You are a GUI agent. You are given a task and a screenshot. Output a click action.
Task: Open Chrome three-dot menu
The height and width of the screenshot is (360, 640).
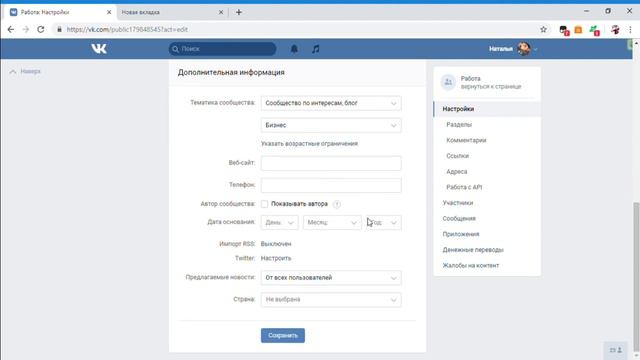[x=630, y=29]
